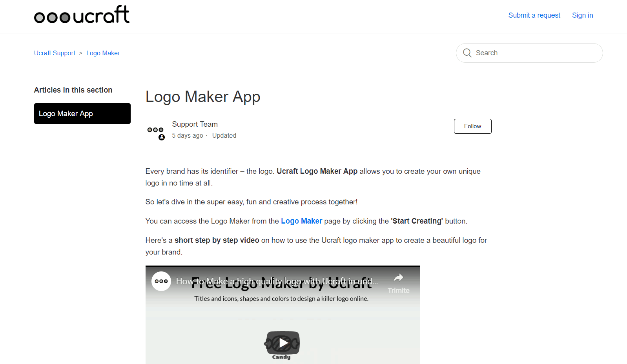The image size is (627, 364).
Task: Click the Sign in link
Action: pos(582,15)
